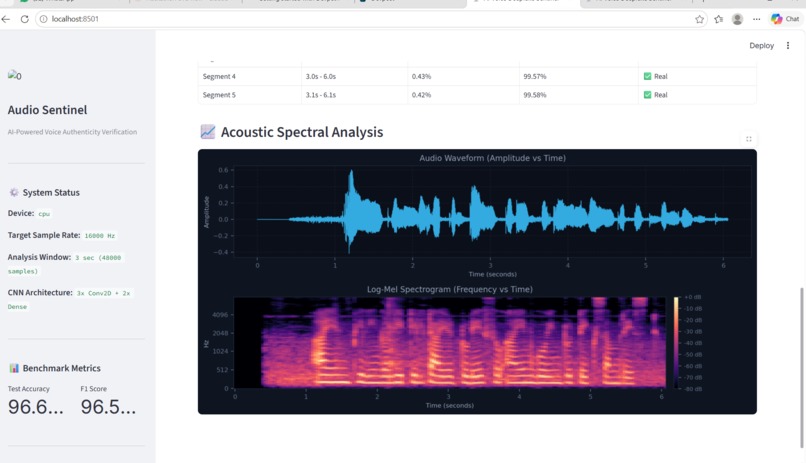The image size is (806, 463).
Task: Click the Segment 4 row label
Action: click(219, 76)
